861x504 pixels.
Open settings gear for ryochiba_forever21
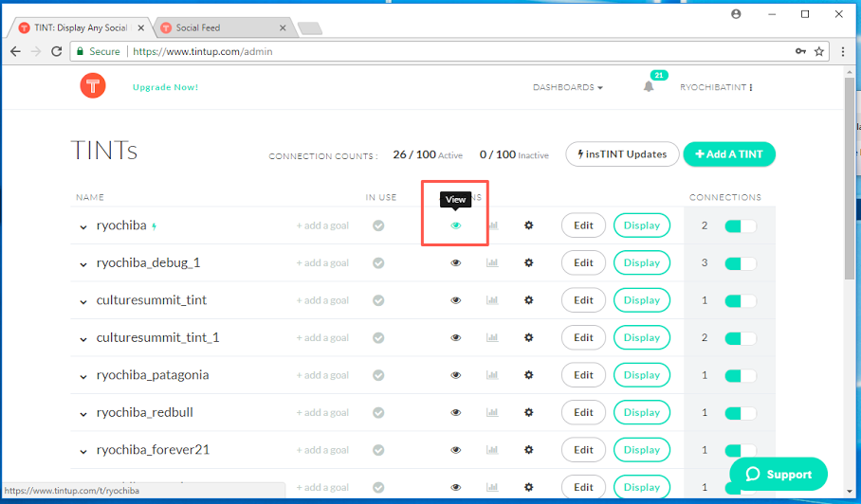pyautogui.click(x=529, y=450)
